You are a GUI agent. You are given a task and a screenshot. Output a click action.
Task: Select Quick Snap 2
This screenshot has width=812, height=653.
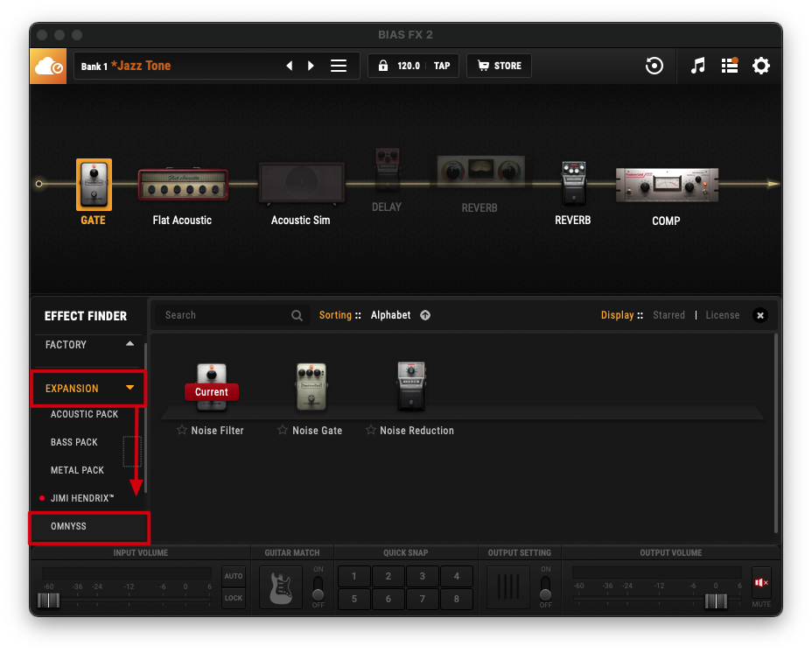coord(388,576)
